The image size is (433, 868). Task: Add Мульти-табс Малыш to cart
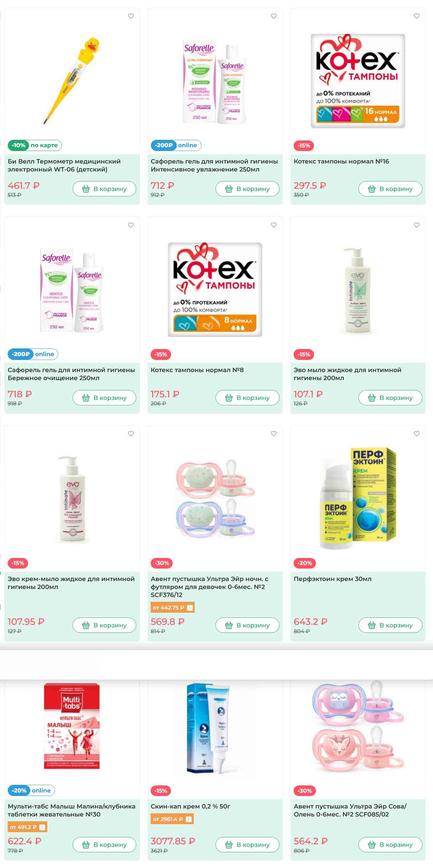pyautogui.click(x=104, y=844)
